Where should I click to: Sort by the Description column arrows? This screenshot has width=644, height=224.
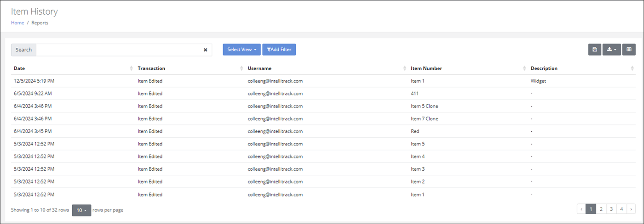pos(632,68)
